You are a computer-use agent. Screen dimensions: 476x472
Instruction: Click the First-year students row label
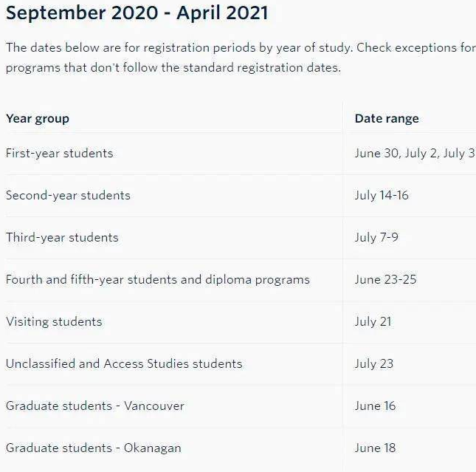click(60, 153)
